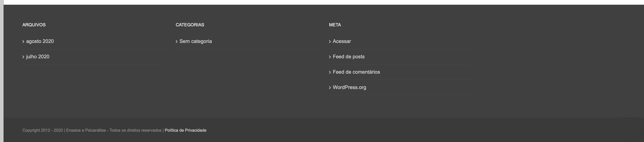Click the Acessar login link

point(341,41)
